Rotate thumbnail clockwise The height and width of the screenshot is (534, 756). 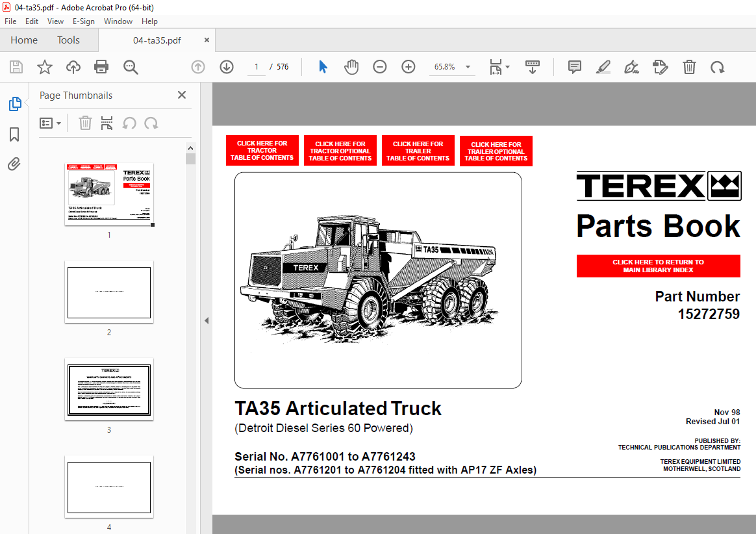151,123
